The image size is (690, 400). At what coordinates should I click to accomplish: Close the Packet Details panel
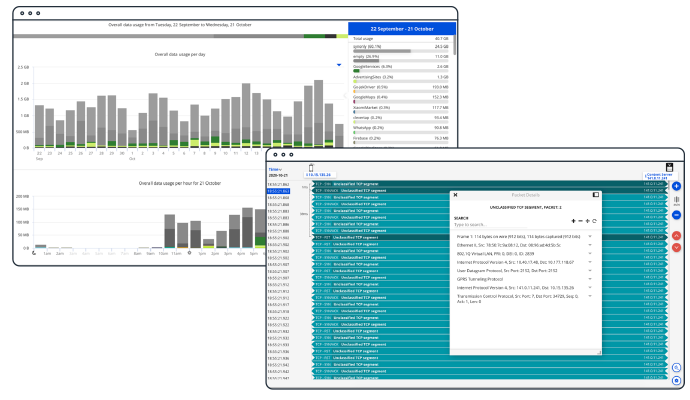[x=455, y=194]
